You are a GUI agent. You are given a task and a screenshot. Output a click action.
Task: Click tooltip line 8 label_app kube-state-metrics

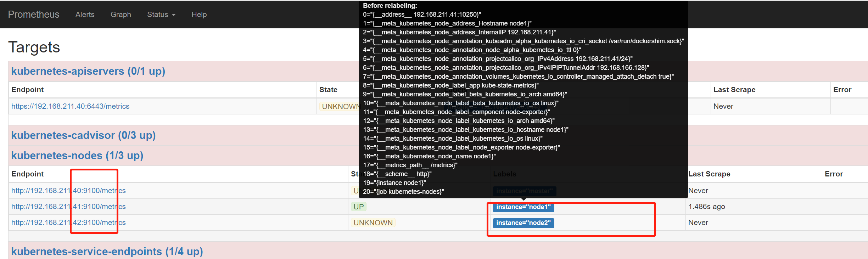tap(451, 85)
